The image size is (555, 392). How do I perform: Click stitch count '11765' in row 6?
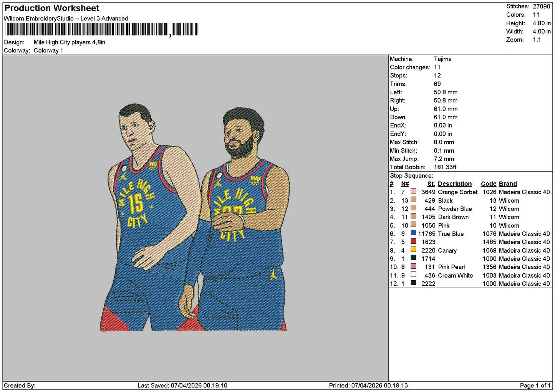click(x=427, y=233)
